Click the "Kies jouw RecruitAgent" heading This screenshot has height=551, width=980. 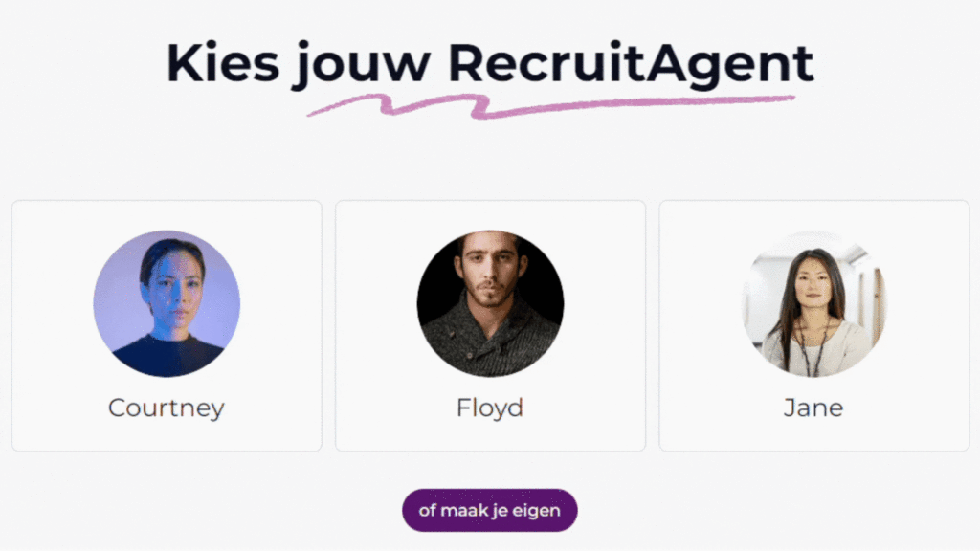tap(490, 63)
